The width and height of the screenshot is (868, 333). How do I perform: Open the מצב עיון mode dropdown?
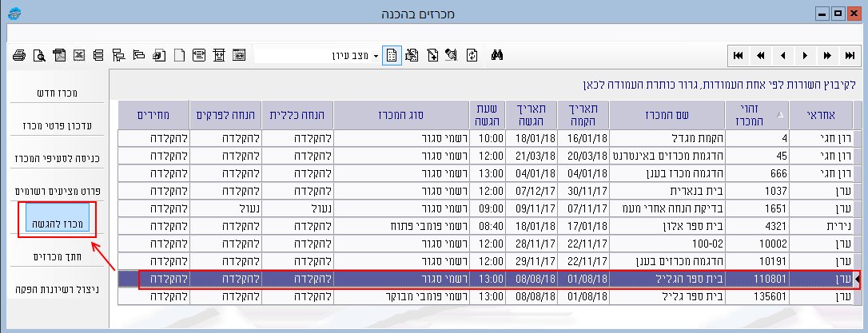click(376, 56)
